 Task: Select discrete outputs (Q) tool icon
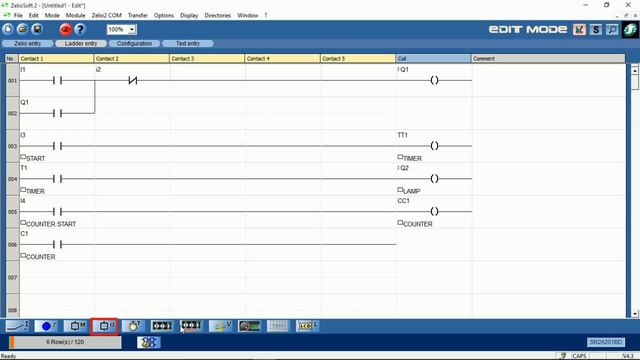pyautogui.click(x=104, y=326)
